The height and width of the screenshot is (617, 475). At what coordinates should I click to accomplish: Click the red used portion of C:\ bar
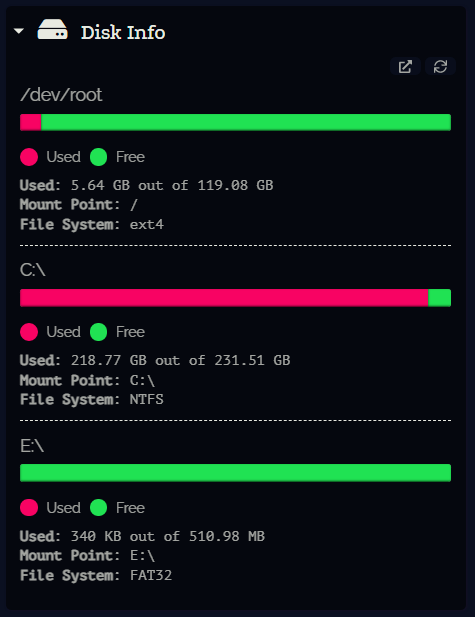tap(224, 298)
